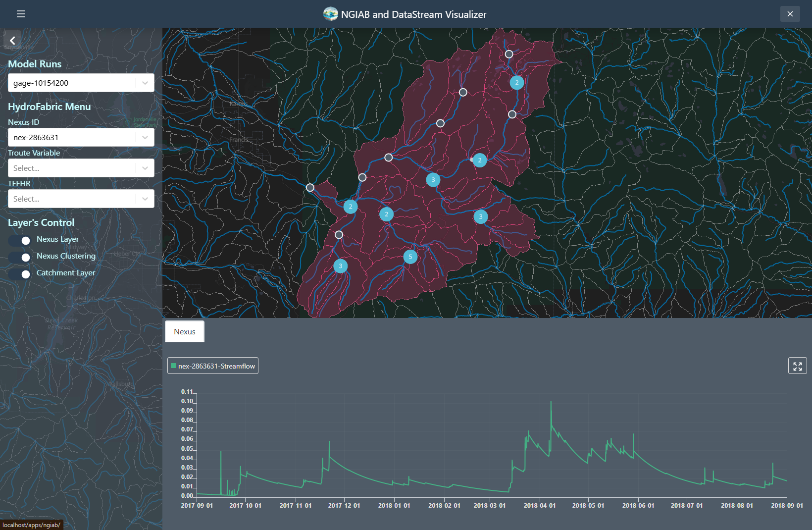Toggle the Catchment Layer visibility
The image size is (812, 530).
coord(19,274)
